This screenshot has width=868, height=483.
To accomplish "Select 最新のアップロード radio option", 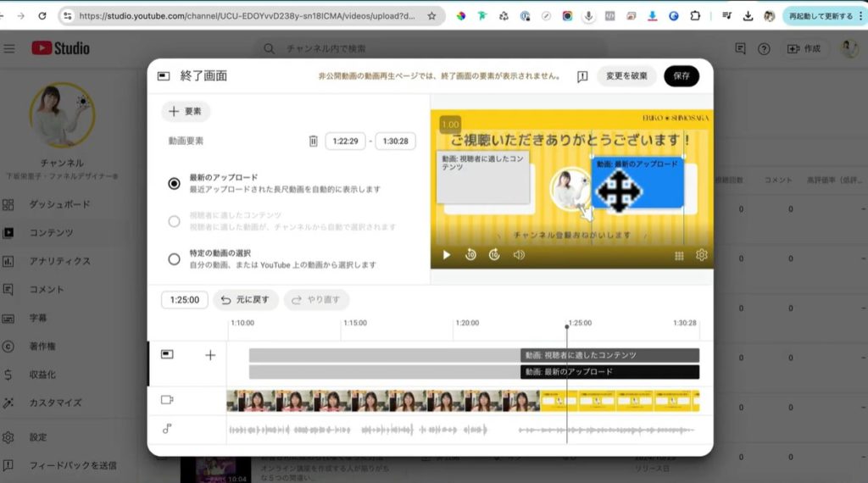I will click(174, 183).
